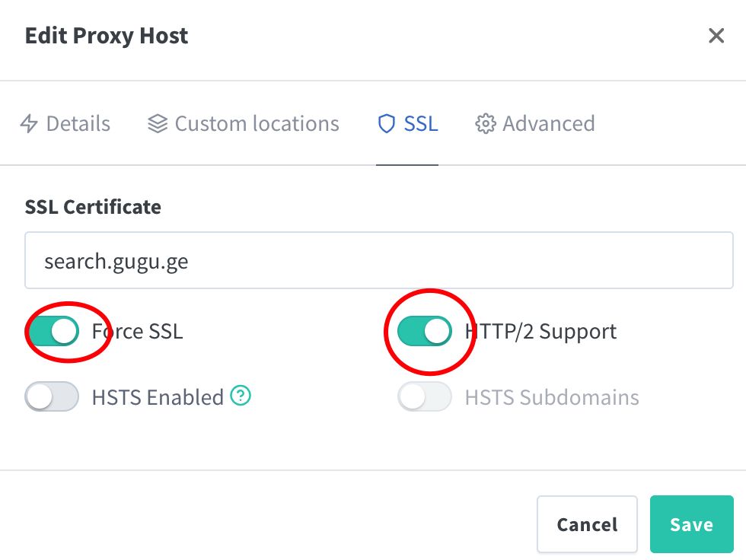Open the Advanced tab
This screenshot has width=746, height=560.
click(548, 123)
